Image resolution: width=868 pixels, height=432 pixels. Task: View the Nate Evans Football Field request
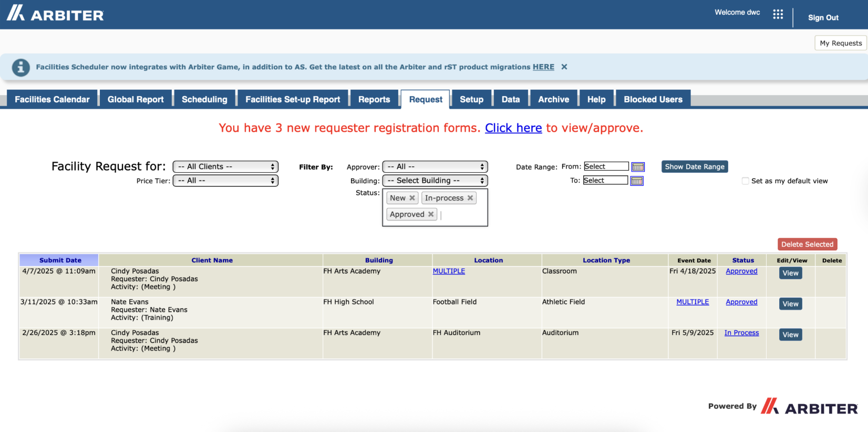(790, 304)
